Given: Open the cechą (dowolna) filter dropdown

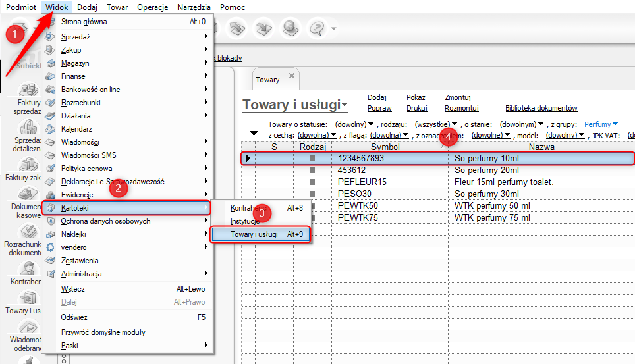Looking at the screenshot, I should 317,135.
